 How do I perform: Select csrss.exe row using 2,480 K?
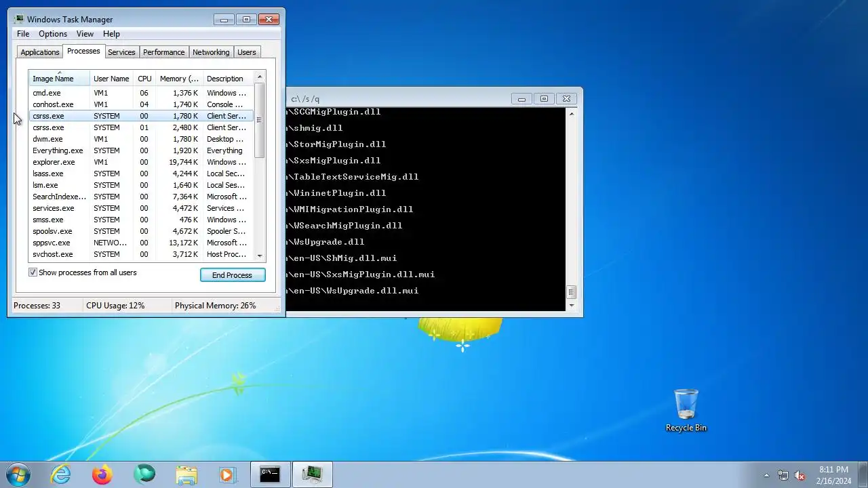[x=141, y=127]
